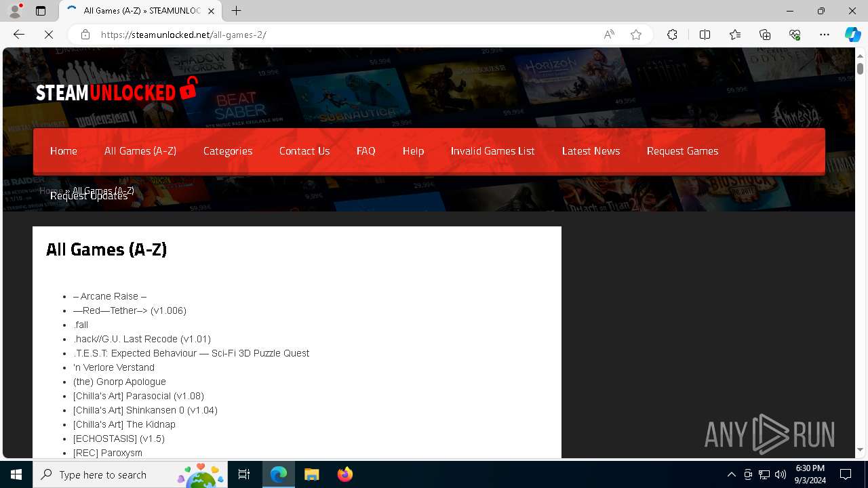Open volume control tray icon
The image size is (868, 488).
(x=781, y=474)
